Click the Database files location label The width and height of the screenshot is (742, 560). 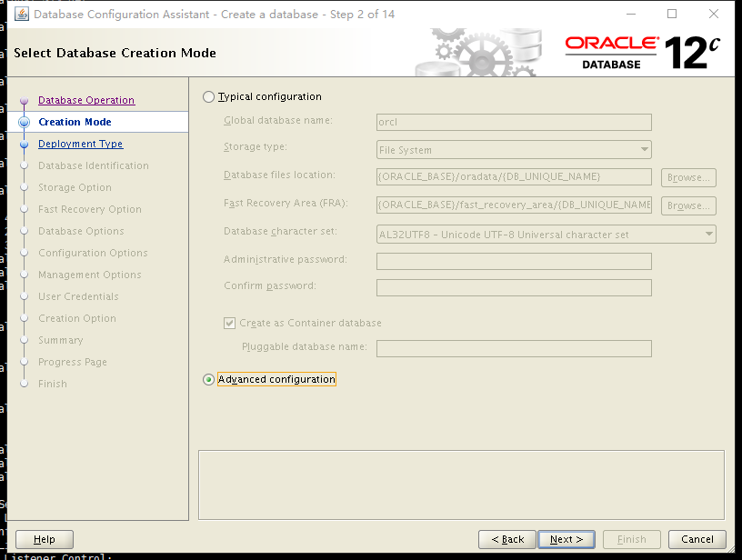tap(279, 175)
